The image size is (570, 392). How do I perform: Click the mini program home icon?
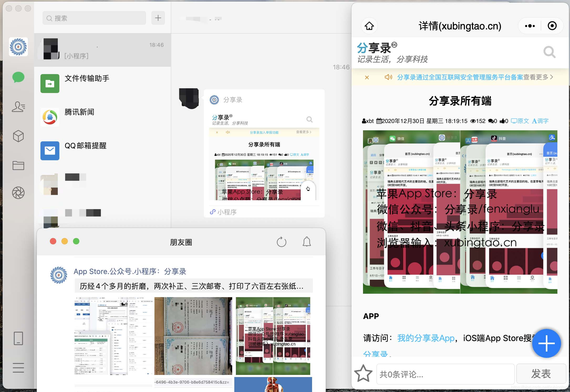pyautogui.click(x=369, y=26)
